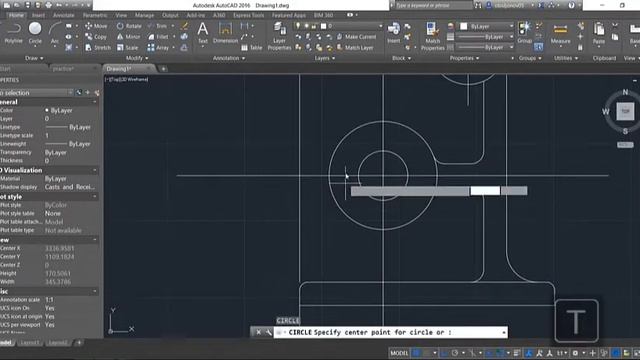Open the linetype ByLayer dropdown in ribbon

point(485,47)
